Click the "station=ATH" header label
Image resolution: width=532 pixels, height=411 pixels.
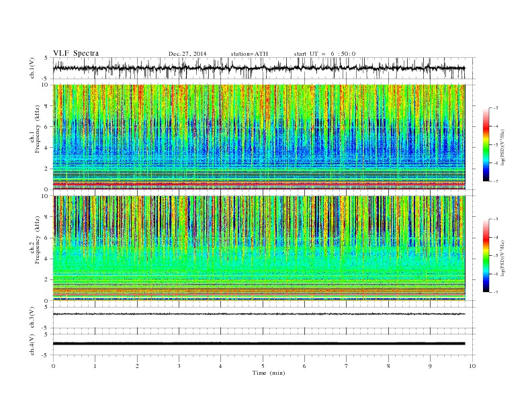point(249,54)
